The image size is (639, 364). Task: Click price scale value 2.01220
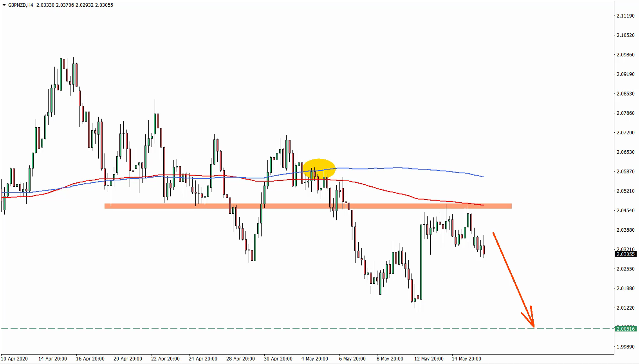[x=625, y=308]
